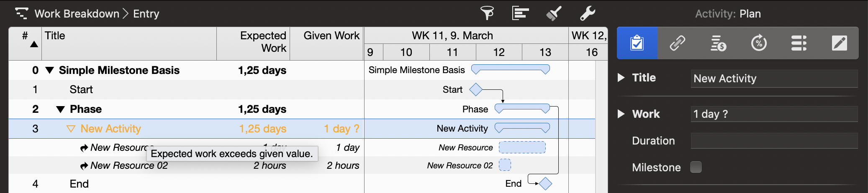Screen dimensions: 868x193
Task: Collapse the New Activity assignments
Action: click(71, 129)
